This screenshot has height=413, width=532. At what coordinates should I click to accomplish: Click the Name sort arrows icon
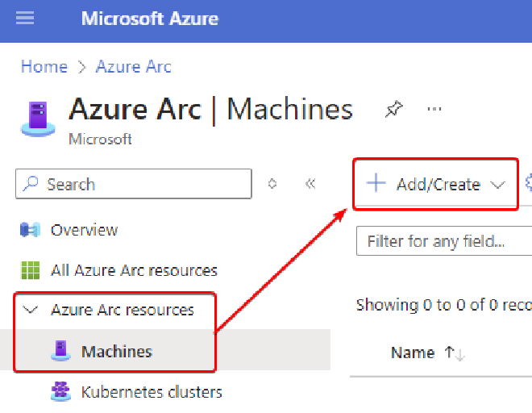(455, 353)
